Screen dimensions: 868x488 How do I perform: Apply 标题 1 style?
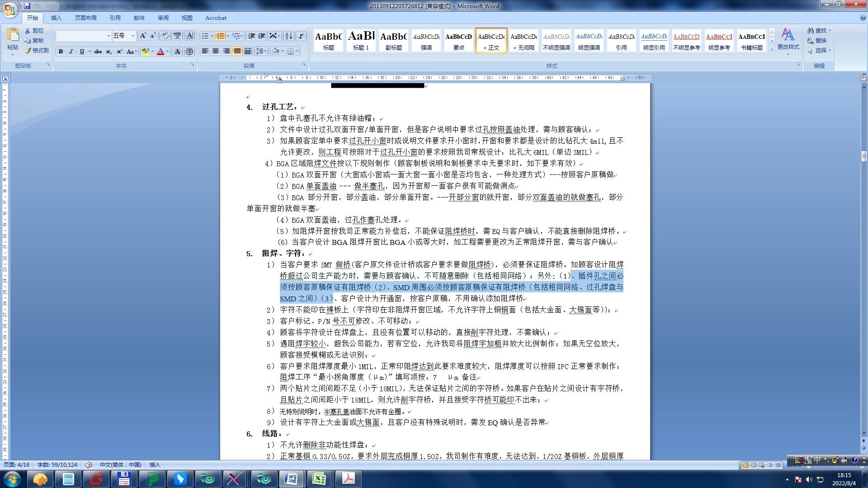coord(361,40)
